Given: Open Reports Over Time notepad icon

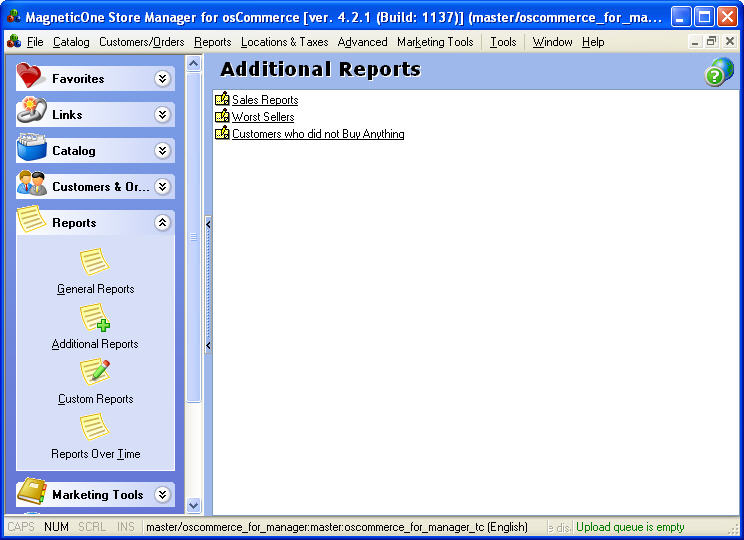Looking at the screenshot, I should coord(94,427).
